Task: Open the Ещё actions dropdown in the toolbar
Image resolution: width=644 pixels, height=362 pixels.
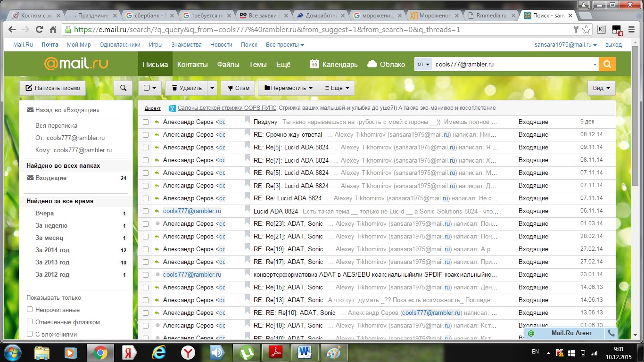Action: pos(337,88)
